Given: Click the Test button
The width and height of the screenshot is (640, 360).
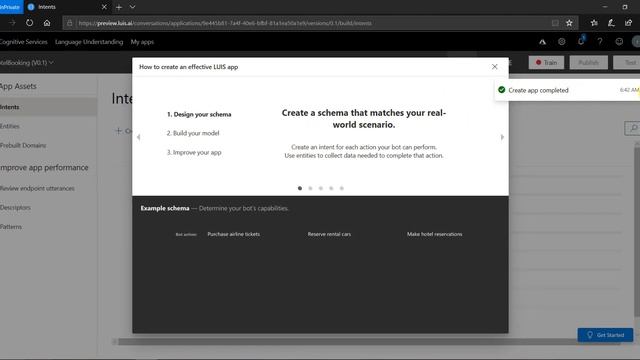Looking at the screenshot, I should click(x=627, y=62).
